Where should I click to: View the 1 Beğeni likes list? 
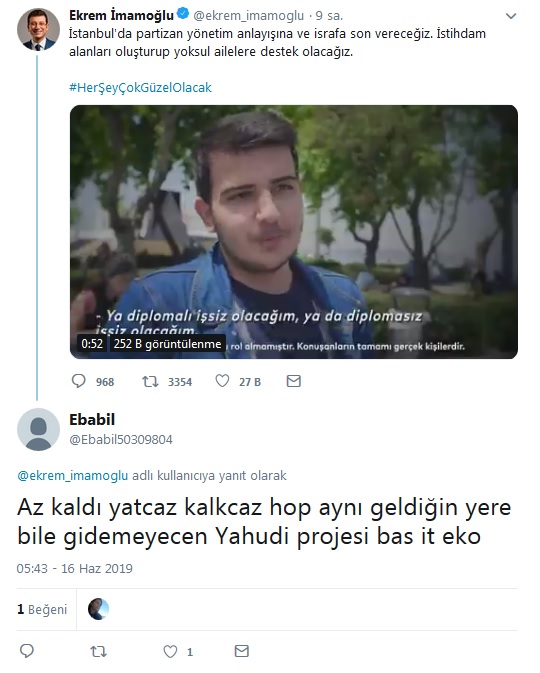click(42, 609)
